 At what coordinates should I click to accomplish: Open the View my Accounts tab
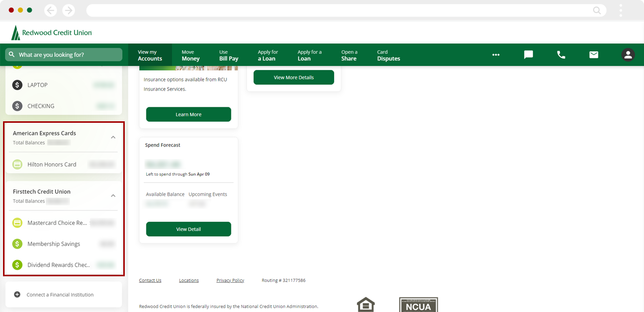click(x=150, y=55)
